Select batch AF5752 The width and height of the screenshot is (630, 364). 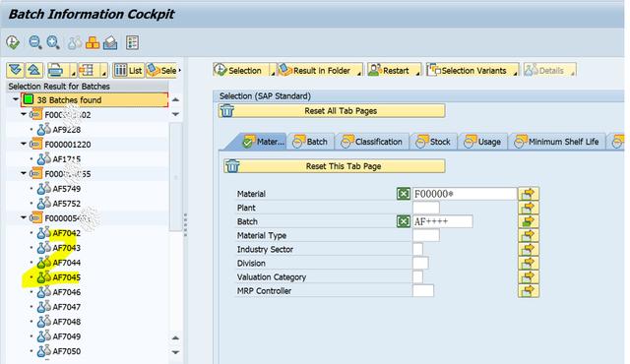pos(67,204)
